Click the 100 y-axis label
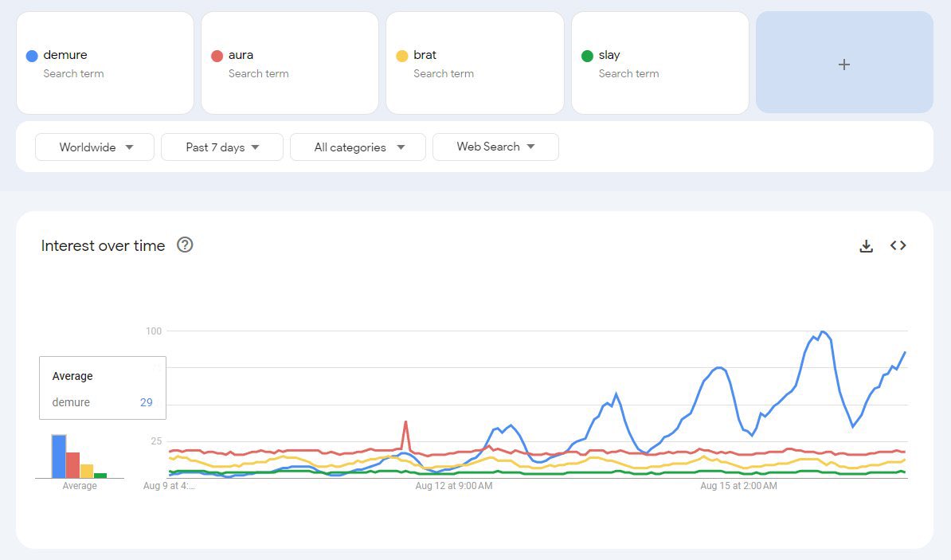Viewport: 951px width, 560px height. (x=154, y=331)
